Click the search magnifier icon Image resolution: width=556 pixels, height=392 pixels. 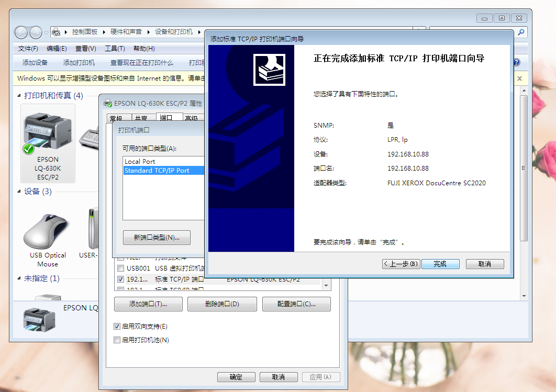coord(521,32)
